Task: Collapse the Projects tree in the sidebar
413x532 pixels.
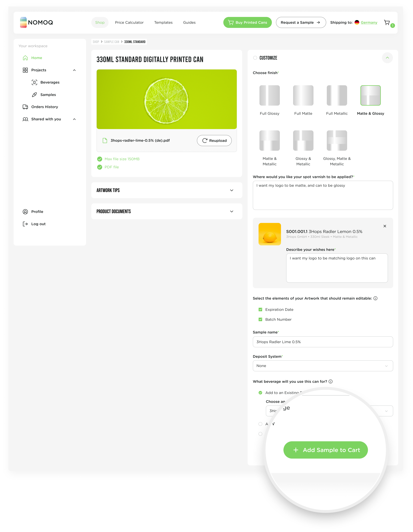Action: [74, 70]
